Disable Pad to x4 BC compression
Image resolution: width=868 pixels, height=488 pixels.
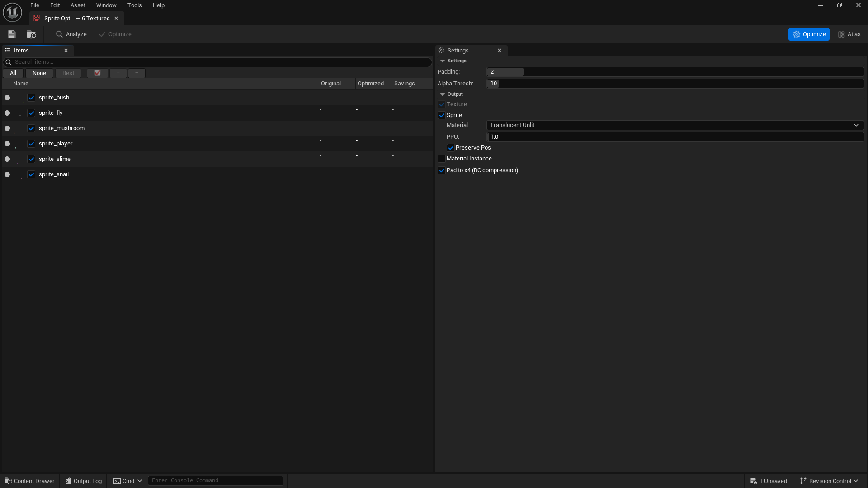pos(442,170)
